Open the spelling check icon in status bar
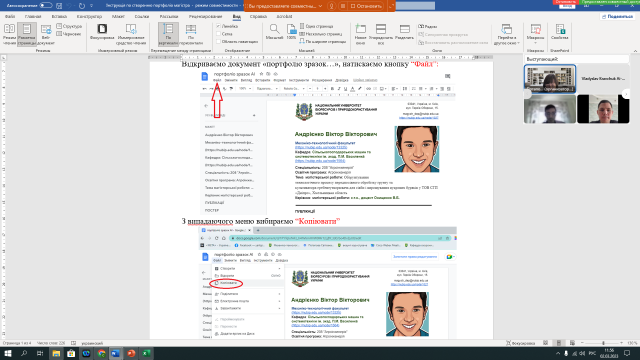Viewport: 640px width, 360px height. click(73, 343)
